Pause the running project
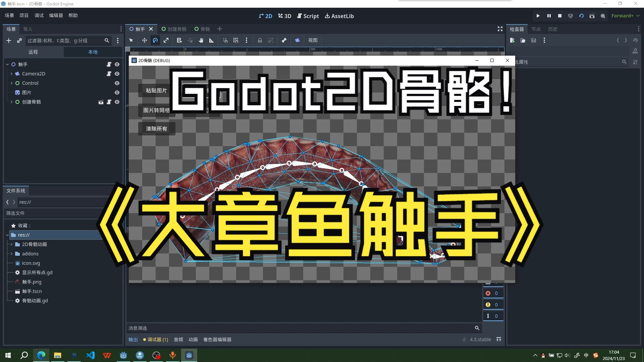 coord(549,16)
